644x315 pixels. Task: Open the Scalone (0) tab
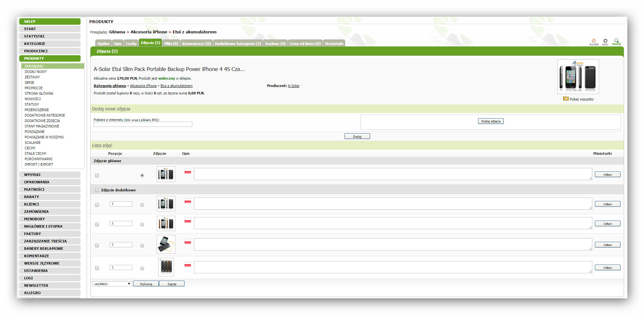click(275, 43)
